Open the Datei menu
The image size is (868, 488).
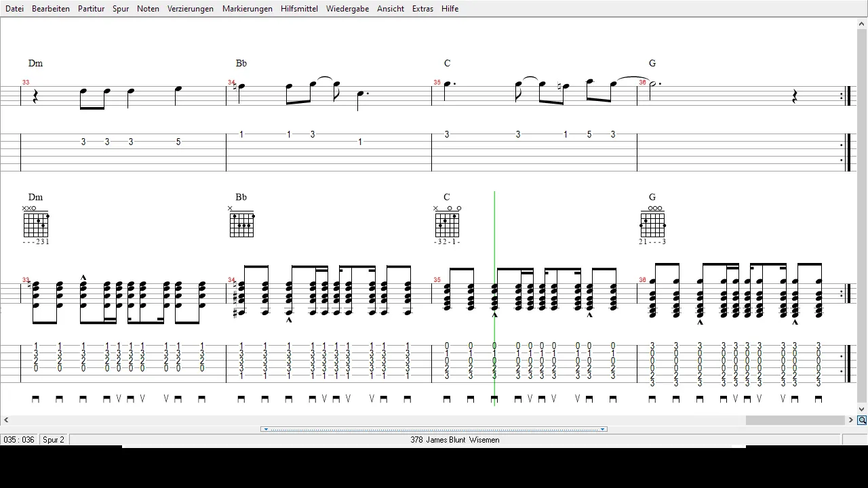(14, 9)
